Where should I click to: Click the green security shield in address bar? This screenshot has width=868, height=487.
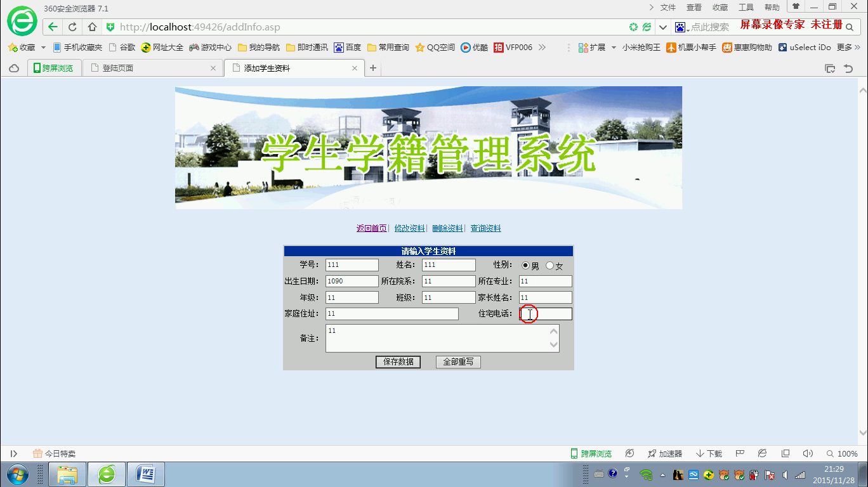110,27
